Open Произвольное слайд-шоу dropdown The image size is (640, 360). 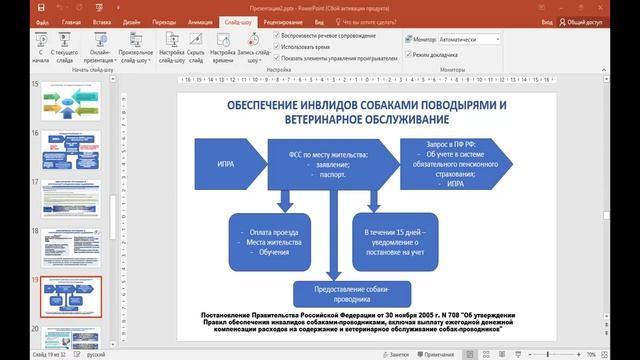[136, 48]
